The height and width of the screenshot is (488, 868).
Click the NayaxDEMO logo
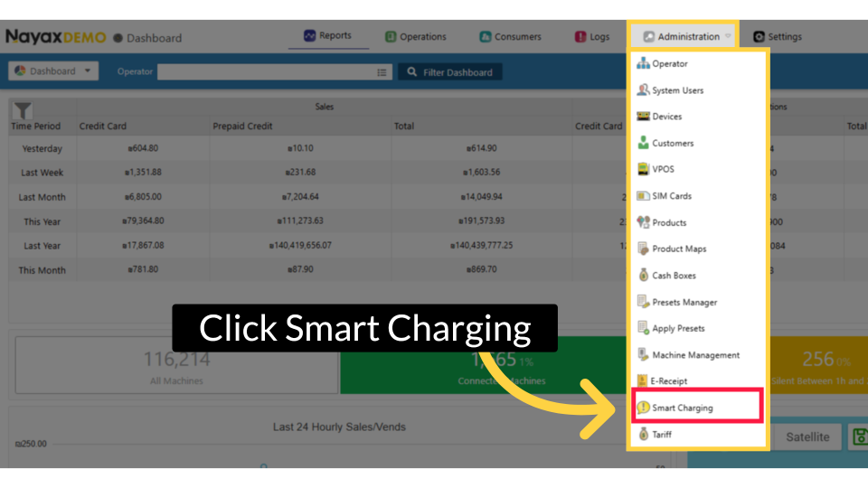point(55,37)
